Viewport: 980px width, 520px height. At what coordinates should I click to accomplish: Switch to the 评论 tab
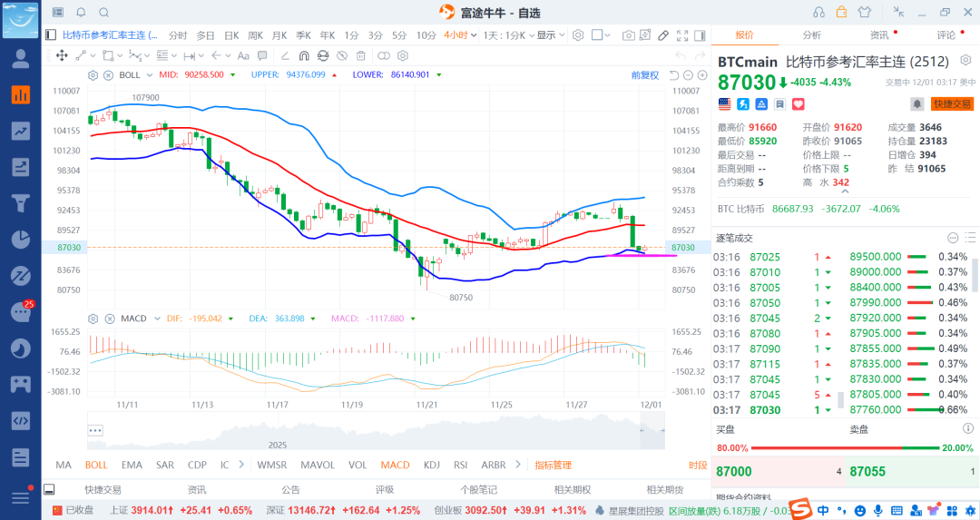946,35
